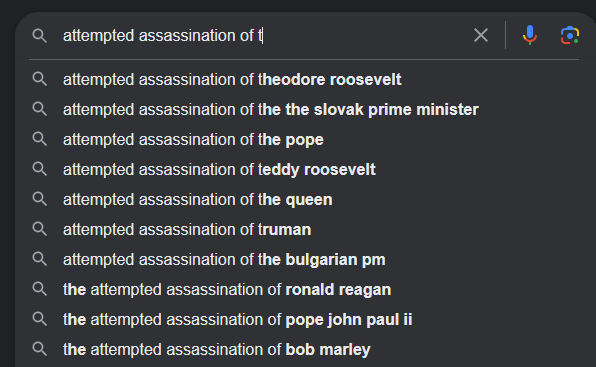The width and height of the screenshot is (596, 367).
Task: Click inside the search text field
Action: click(262, 36)
